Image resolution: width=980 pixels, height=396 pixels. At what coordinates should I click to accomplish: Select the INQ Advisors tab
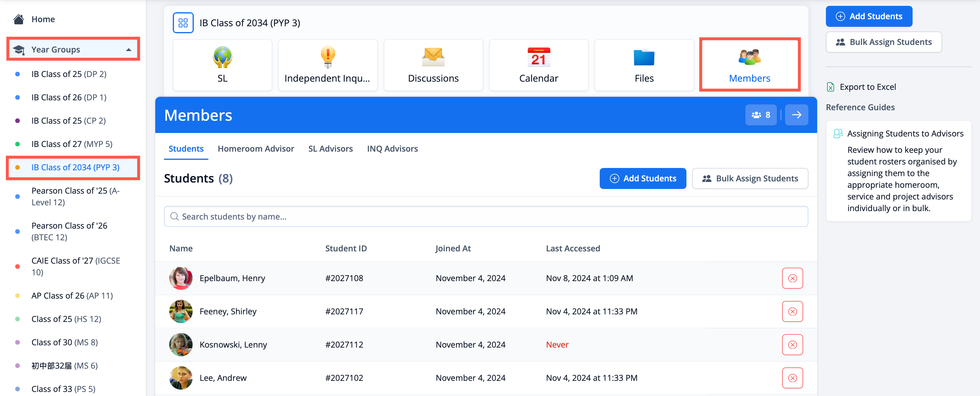pos(392,149)
